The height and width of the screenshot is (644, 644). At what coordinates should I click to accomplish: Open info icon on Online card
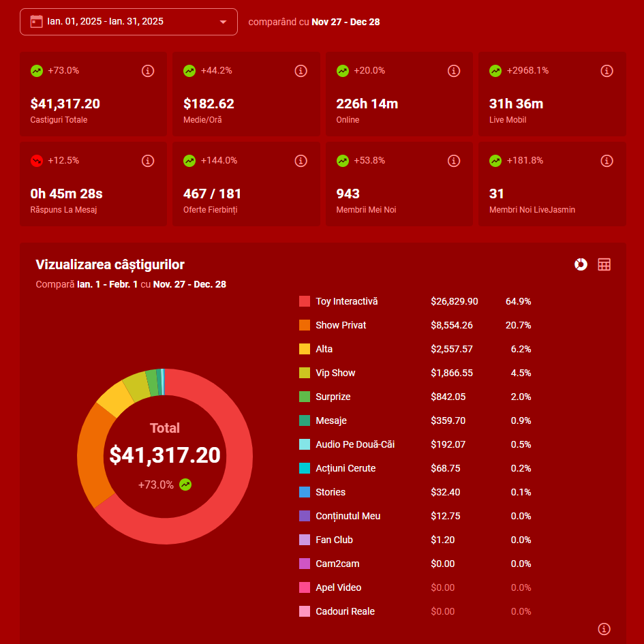coord(453,71)
